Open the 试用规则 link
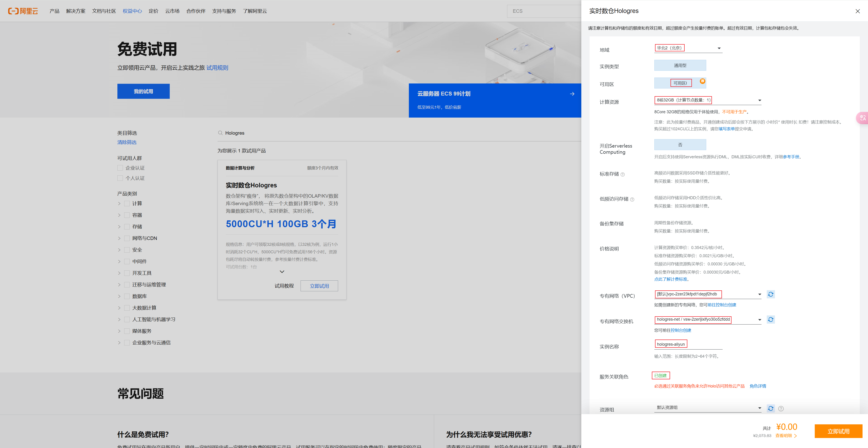 (217, 68)
